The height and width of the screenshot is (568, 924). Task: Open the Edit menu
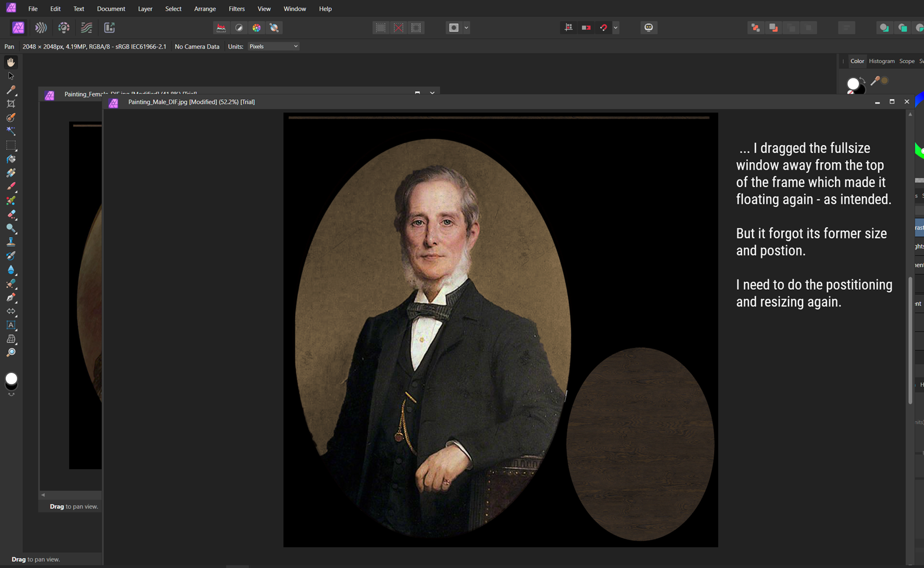pos(55,9)
